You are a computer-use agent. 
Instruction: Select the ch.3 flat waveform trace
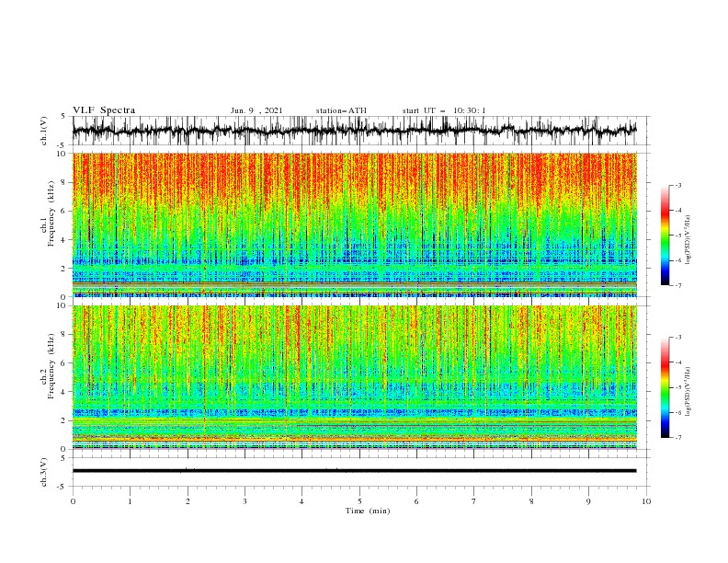[354, 471]
